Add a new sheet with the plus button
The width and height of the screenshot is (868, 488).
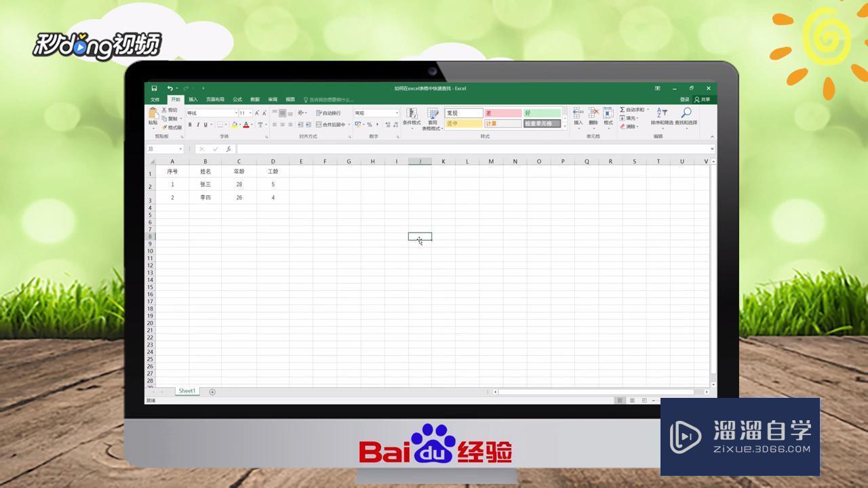point(212,392)
